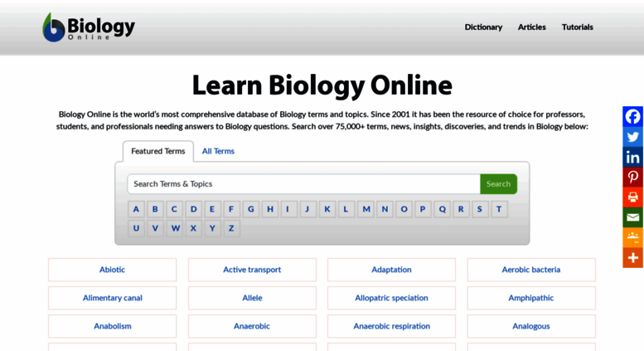Browse terms starting with letter F
This screenshot has height=351, width=644.
[231, 209]
